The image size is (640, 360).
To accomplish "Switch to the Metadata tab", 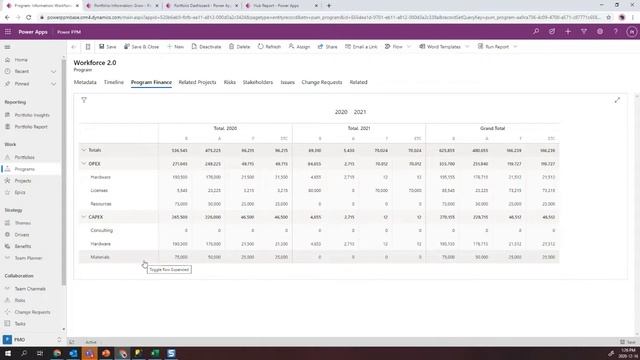I will point(85,82).
